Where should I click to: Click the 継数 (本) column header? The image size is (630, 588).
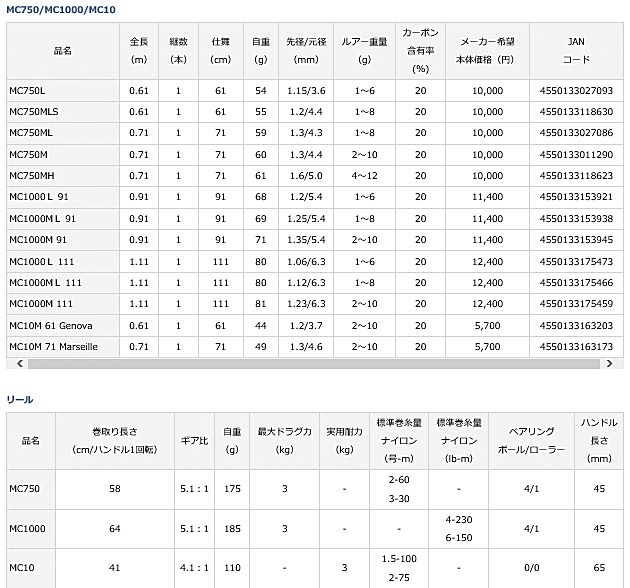[178, 51]
